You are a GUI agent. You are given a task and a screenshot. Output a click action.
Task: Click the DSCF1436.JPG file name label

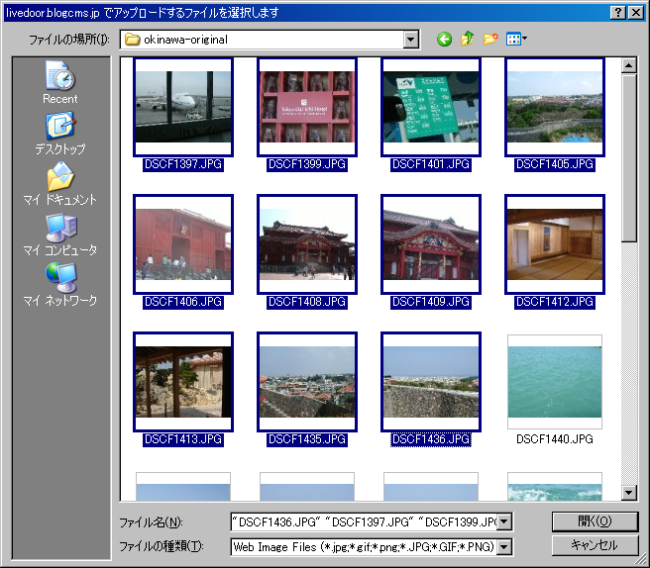431,439
